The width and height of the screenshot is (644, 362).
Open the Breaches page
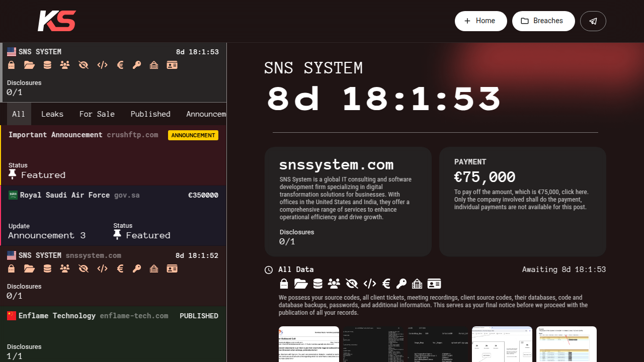pos(543,21)
